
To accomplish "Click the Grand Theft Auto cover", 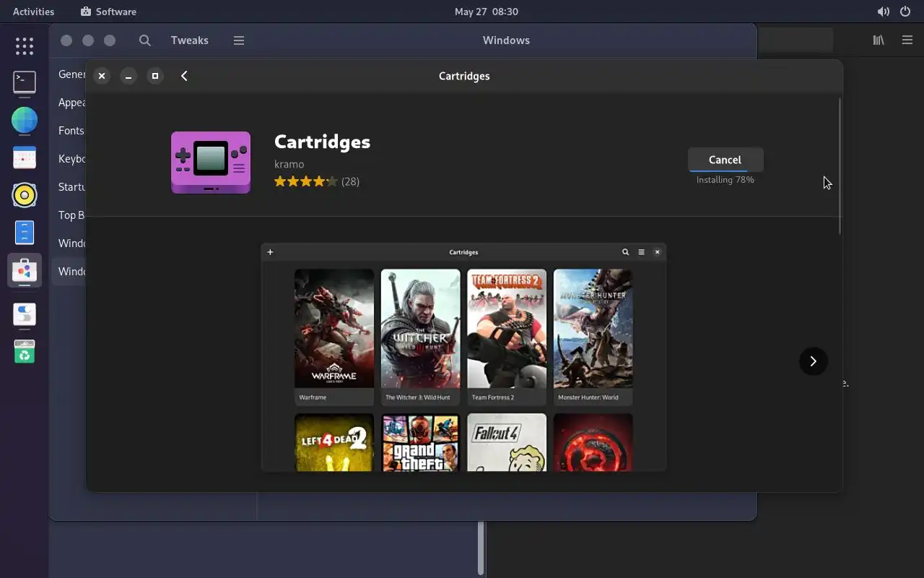I will [420, 442].
